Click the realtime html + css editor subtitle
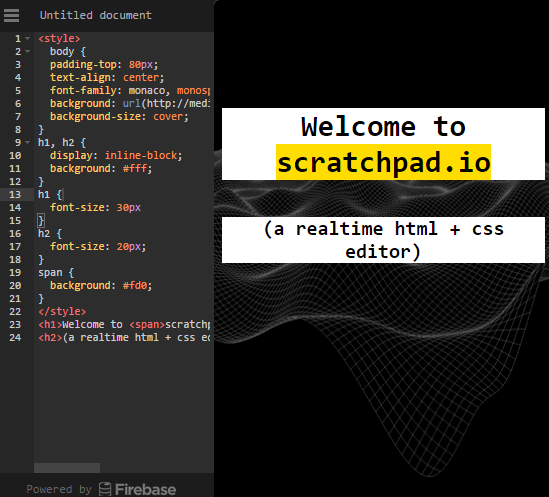Screen dimensions: 549x497 (x=383, y=240)
